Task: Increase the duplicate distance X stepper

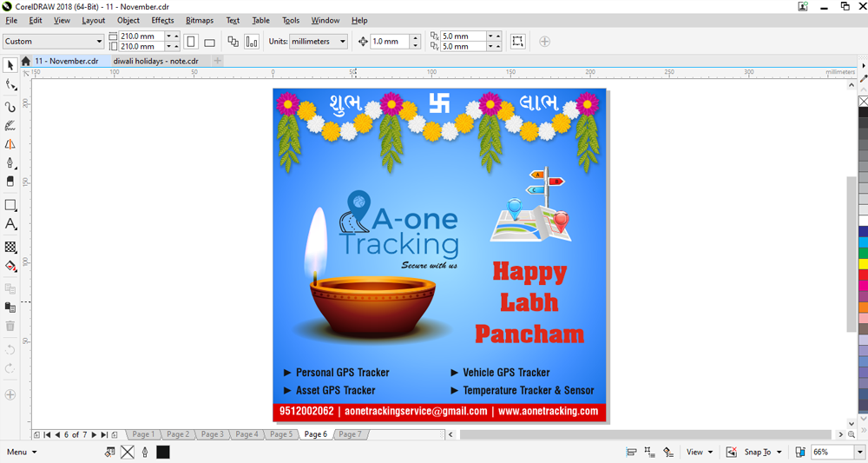Action: tap(497, 34)
